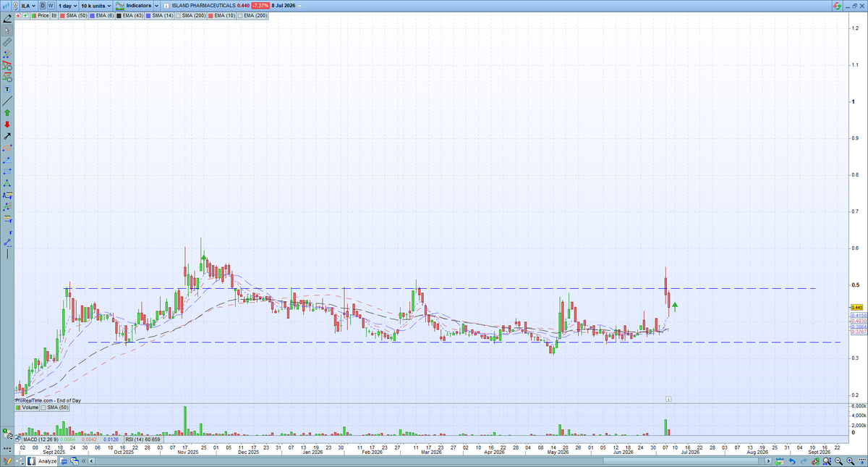The height and width of the screenshot is (467, 868).
Task: Toggle the SMA (50) price indicator
Action: pyautogui.click(x=73, y=15)
